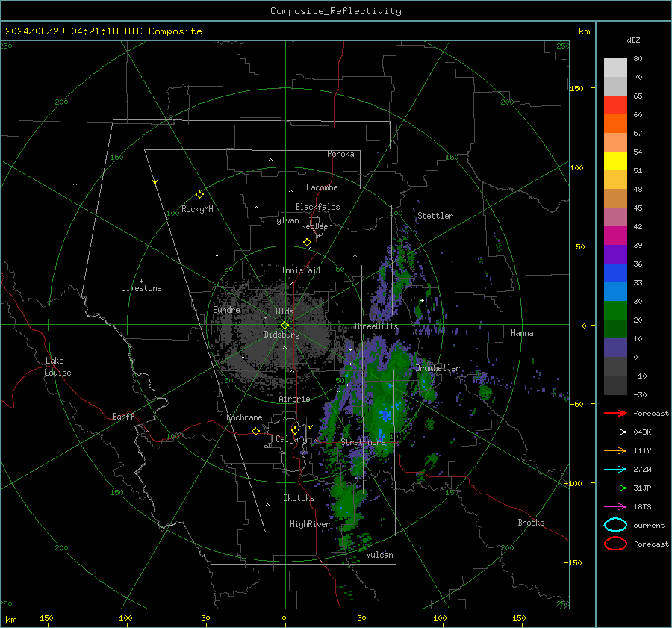Click the yellow diamond marker near RockyMH
The width and height of the screenshot is (672, 628).
point(199,195)
